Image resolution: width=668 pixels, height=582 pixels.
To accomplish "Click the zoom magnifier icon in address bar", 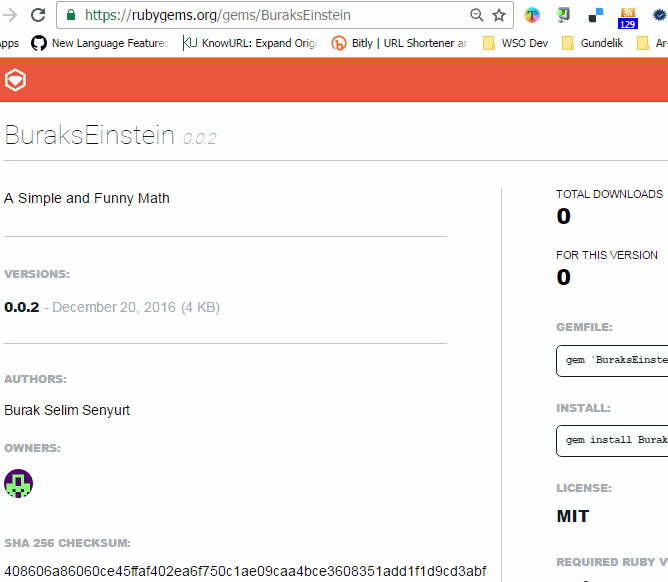I will click(x=476, y=15).
